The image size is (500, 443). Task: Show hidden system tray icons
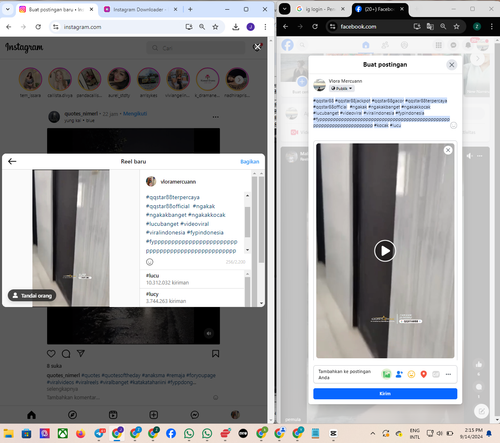click(373, 434)
